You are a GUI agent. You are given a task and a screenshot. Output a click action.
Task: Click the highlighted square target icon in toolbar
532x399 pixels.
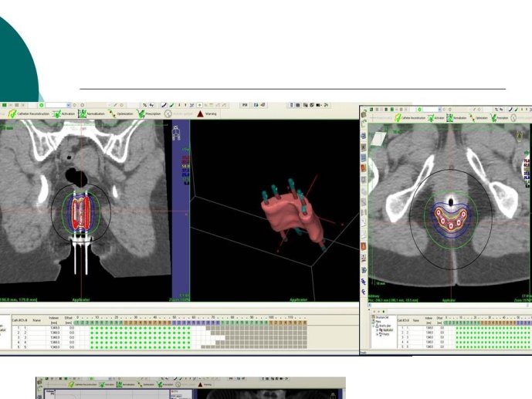(x=200, y=106)
